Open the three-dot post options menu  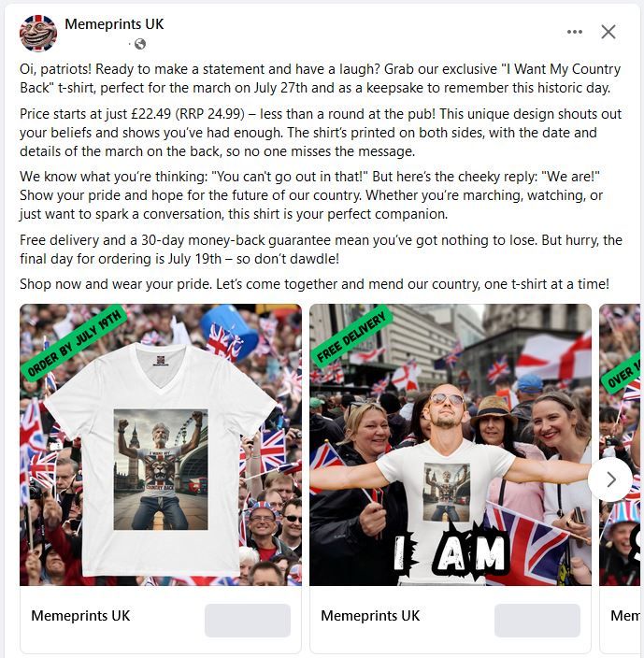point(574,32)
